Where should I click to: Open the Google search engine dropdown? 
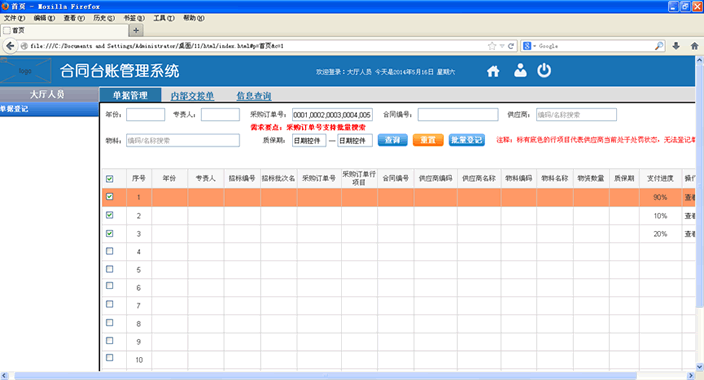coord(529,46)
